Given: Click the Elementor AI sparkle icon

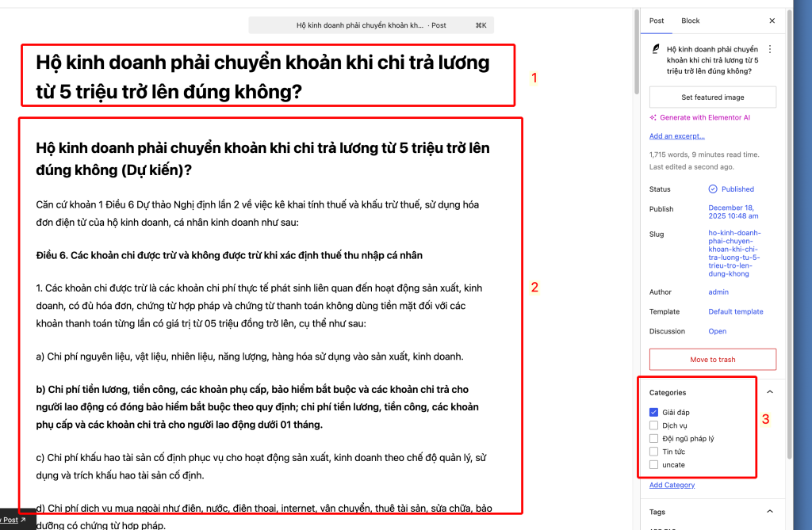Looking at the screenshot, I should [653, 117].
